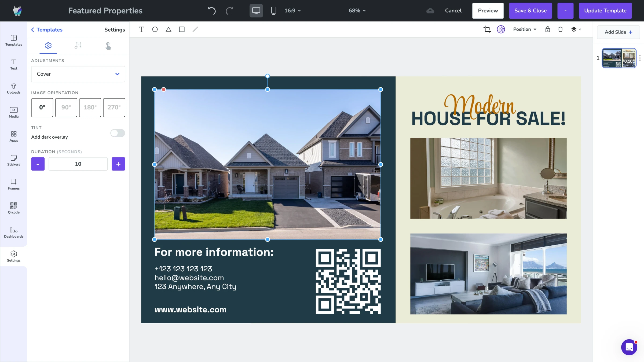Screen dimensions: 644x362
Task: Click the 'For more information:' text
Action: 214,252
